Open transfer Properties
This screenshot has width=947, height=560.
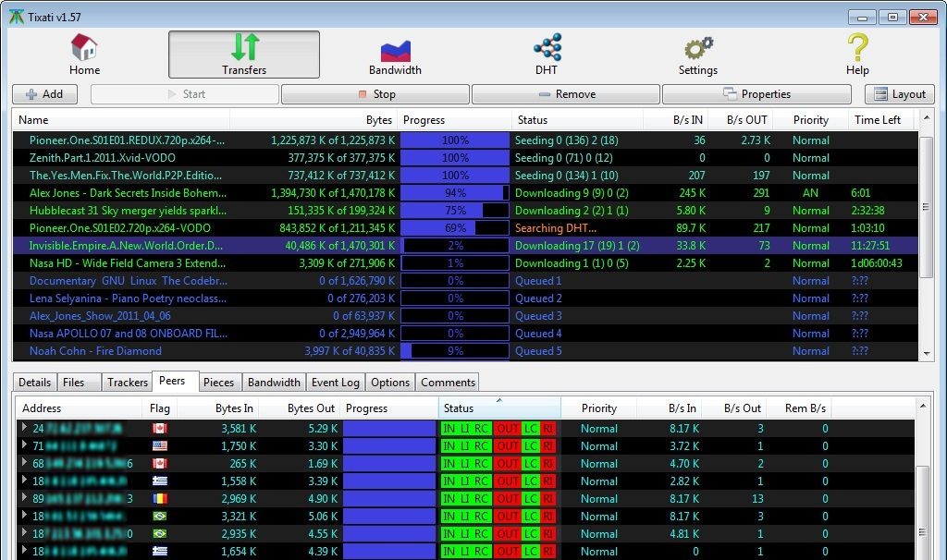click(756, 94)
